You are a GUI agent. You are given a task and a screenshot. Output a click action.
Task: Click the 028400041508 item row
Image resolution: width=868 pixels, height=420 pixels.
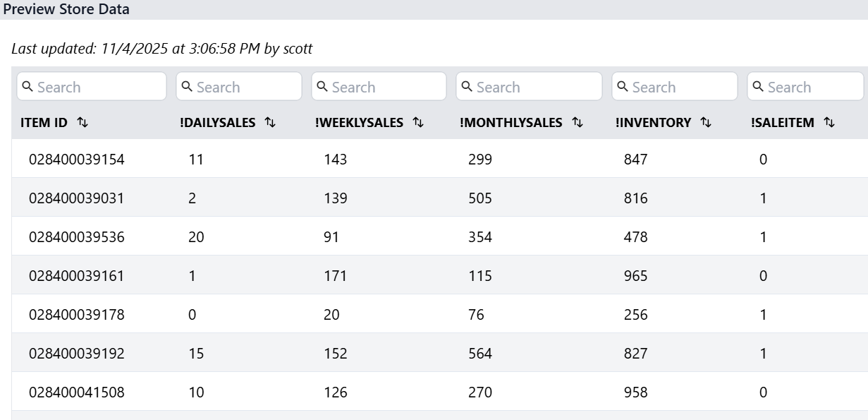[76, 392]
